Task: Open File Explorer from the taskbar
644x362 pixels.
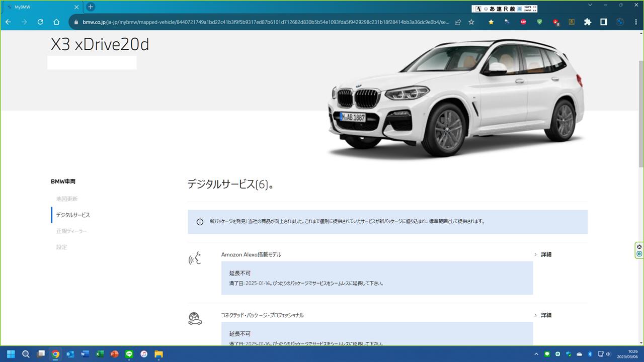Action: click(158, 354)
